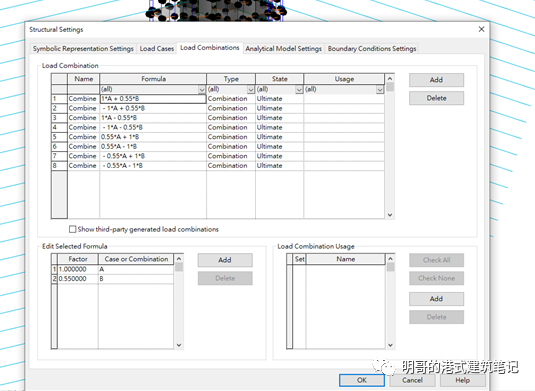Click the Usage column header
Image resolution: width=535 pixels, height=391 pixels.
click(344, 79)
